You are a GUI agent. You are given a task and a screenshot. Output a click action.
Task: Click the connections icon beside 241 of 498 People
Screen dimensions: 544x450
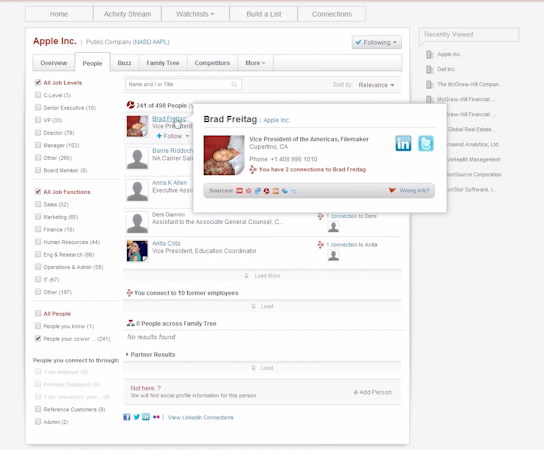[130, 105]
